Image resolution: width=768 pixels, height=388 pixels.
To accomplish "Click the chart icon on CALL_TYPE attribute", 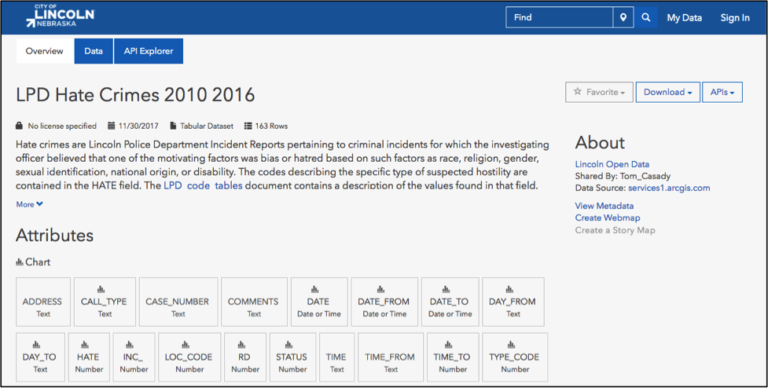I will [101, 289].
